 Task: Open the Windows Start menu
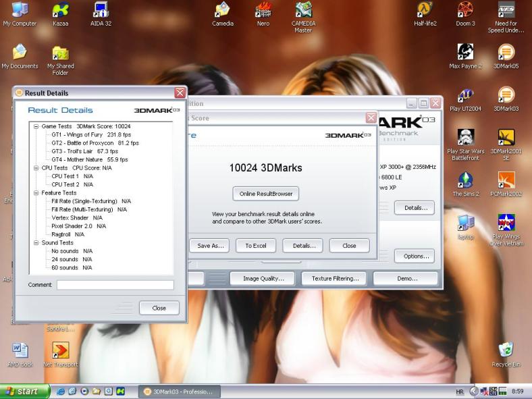[26, 391]
